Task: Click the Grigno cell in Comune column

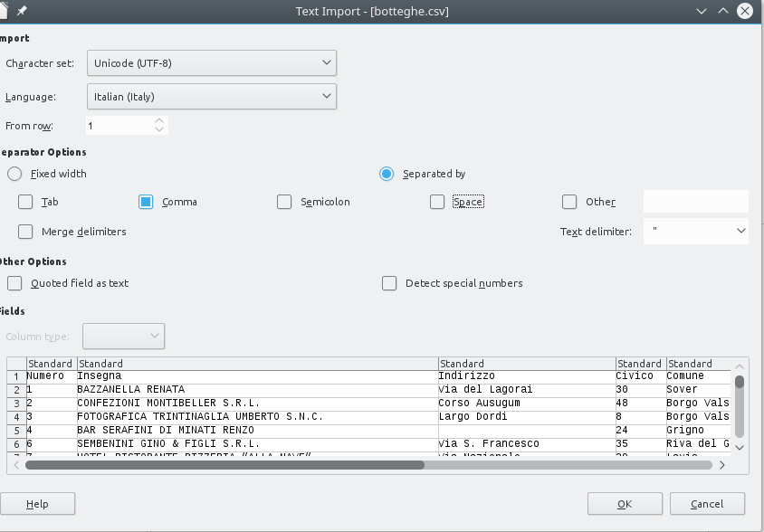Action: click(x=699, y=431)
